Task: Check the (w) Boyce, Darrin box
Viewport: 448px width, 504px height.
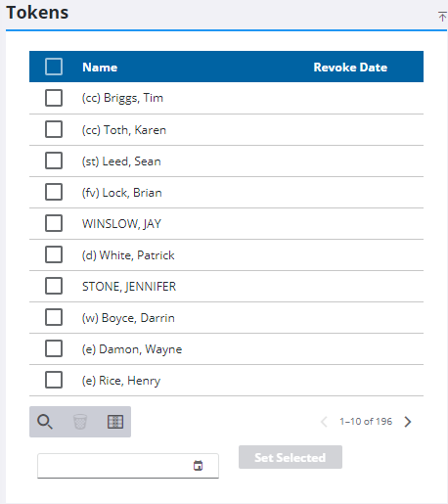Action: click(54, 317)
